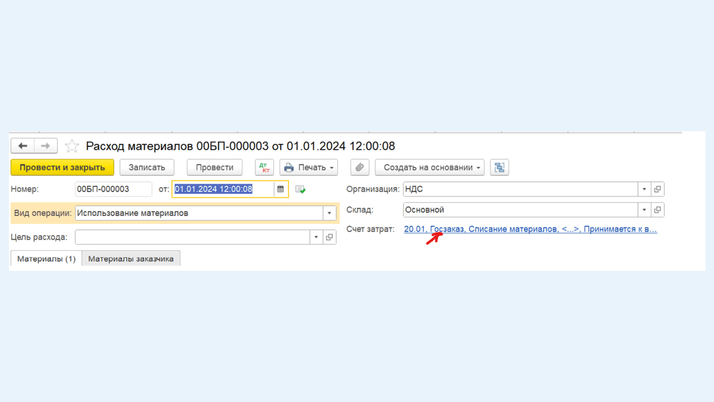Switch to Материалы заказчика tab

point(131,259)
